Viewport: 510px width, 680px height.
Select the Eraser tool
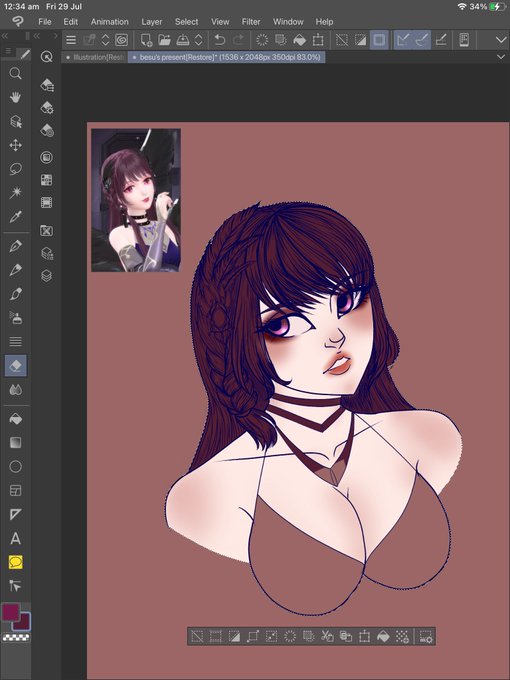tap(15, 366)
